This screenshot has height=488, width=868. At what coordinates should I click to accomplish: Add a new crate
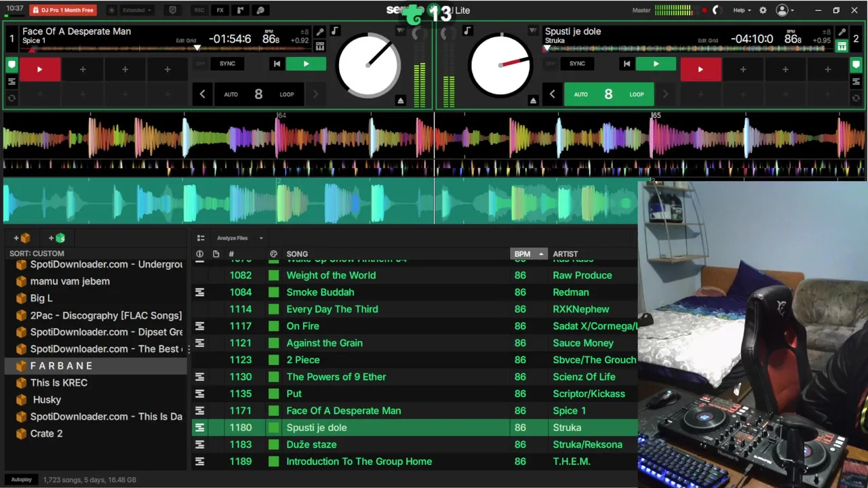(x=22, y=238)
